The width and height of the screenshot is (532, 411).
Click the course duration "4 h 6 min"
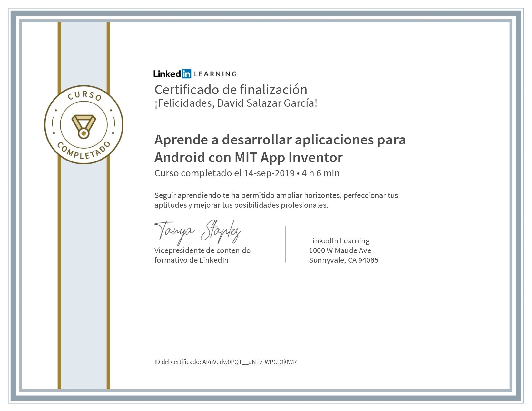pos(320,173)
